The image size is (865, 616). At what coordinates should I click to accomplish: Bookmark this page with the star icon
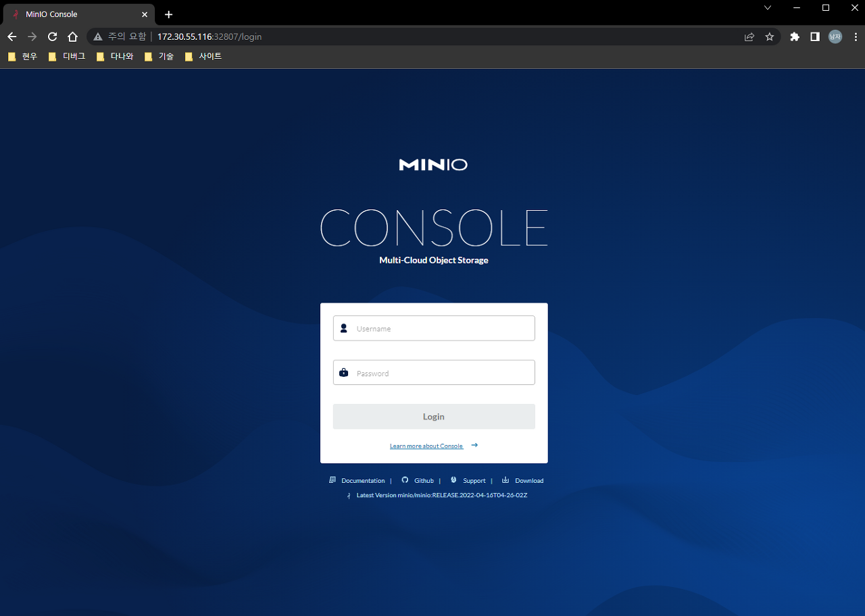pos(770,37)
